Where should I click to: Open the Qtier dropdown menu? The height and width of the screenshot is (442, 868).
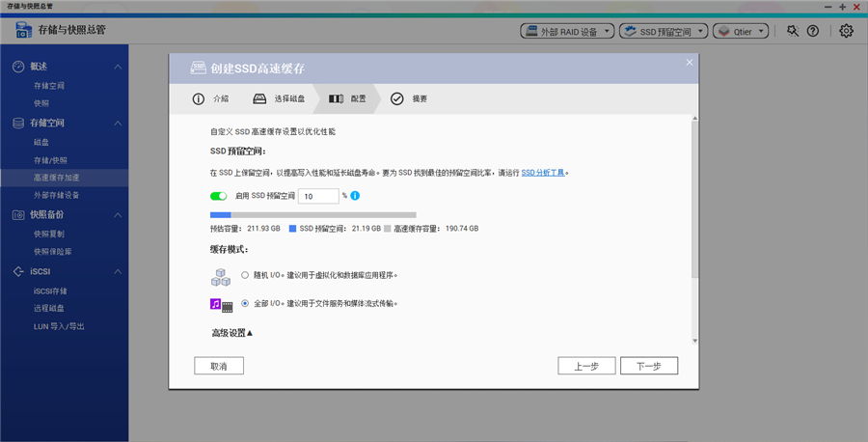(x=740, y=31)
